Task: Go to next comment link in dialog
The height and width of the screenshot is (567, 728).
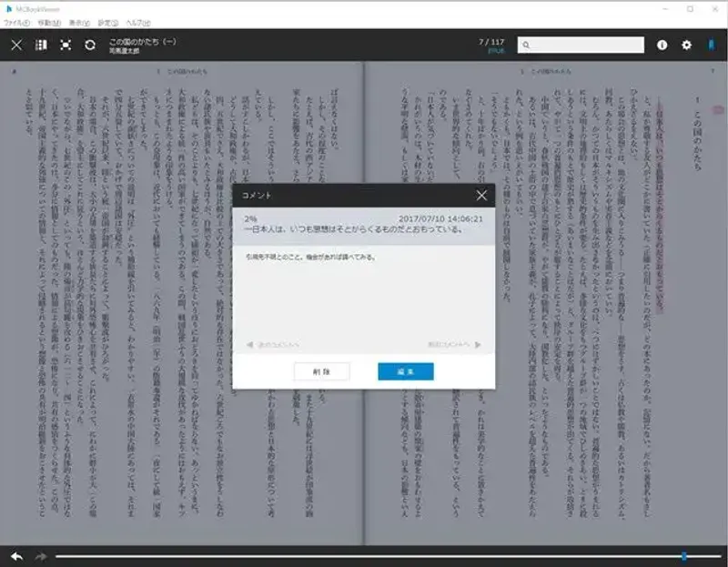Action: pyautogui.click(x=454, y=345)
